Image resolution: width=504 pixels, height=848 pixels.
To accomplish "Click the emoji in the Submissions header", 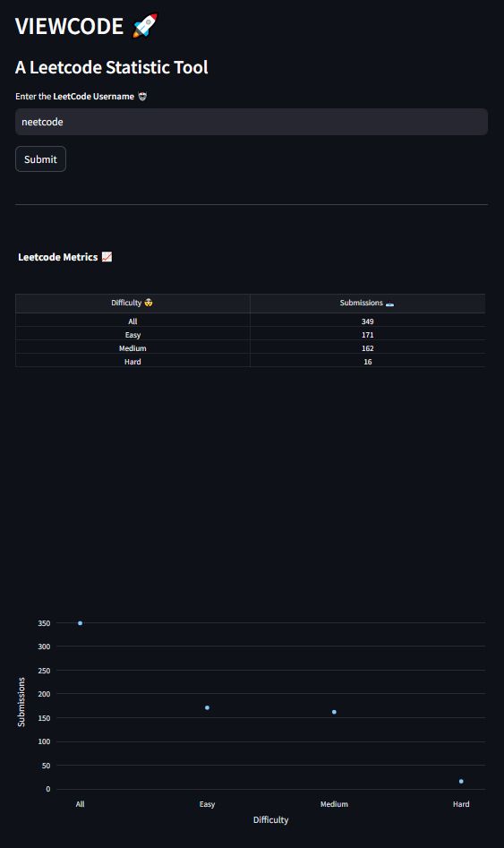I will 389,304.
